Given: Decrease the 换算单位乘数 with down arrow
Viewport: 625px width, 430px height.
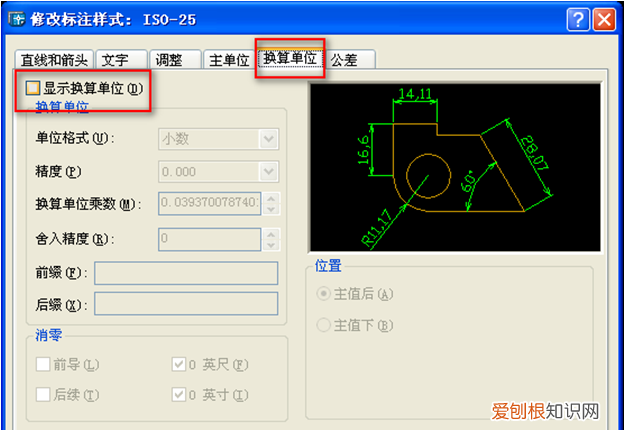Looking at the screenshot, I should 271,209.
